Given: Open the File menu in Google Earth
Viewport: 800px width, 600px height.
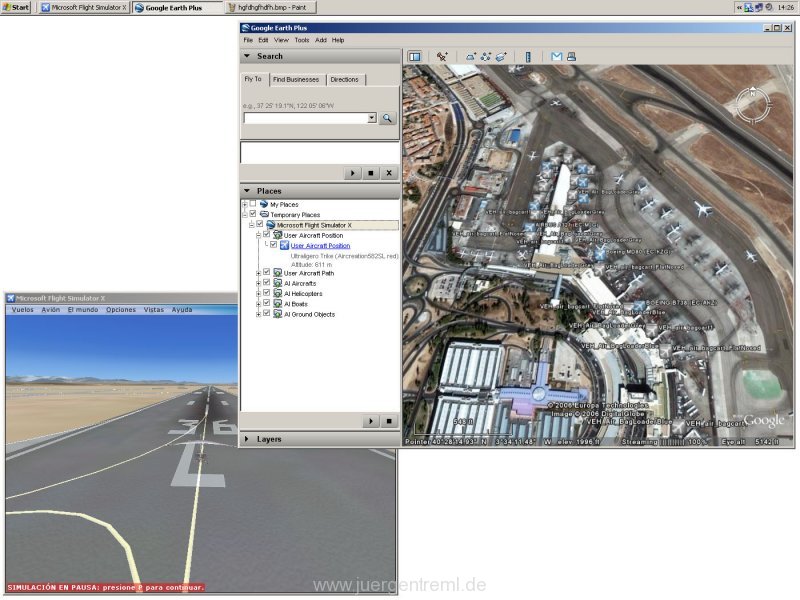Looking at the screenshot, I should [248, 40].
